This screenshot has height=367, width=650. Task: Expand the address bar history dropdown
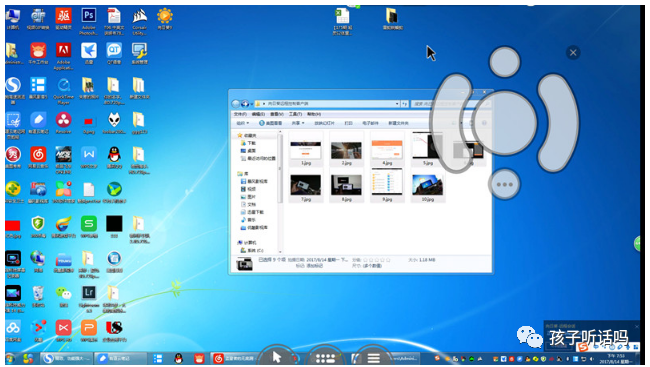397,104
